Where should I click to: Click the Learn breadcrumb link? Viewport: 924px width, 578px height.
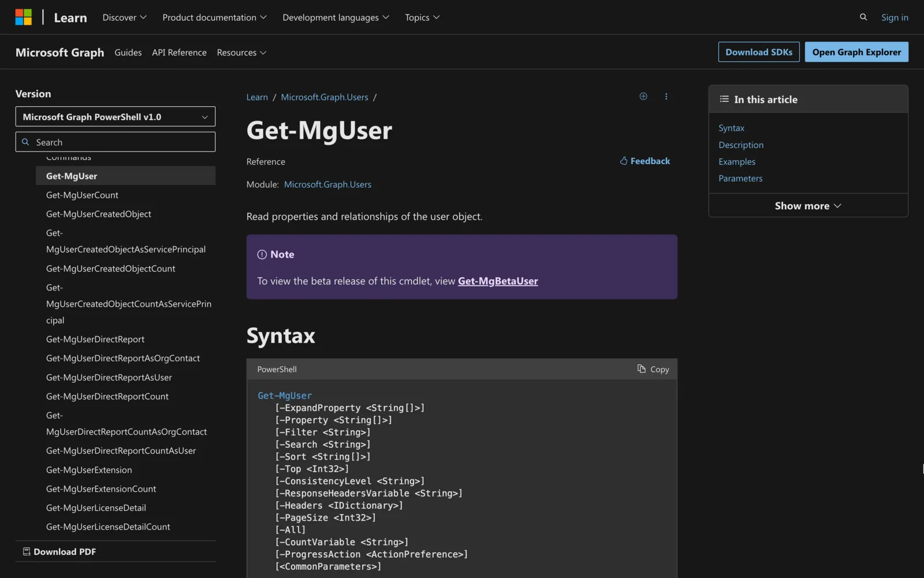coord(257,97)
